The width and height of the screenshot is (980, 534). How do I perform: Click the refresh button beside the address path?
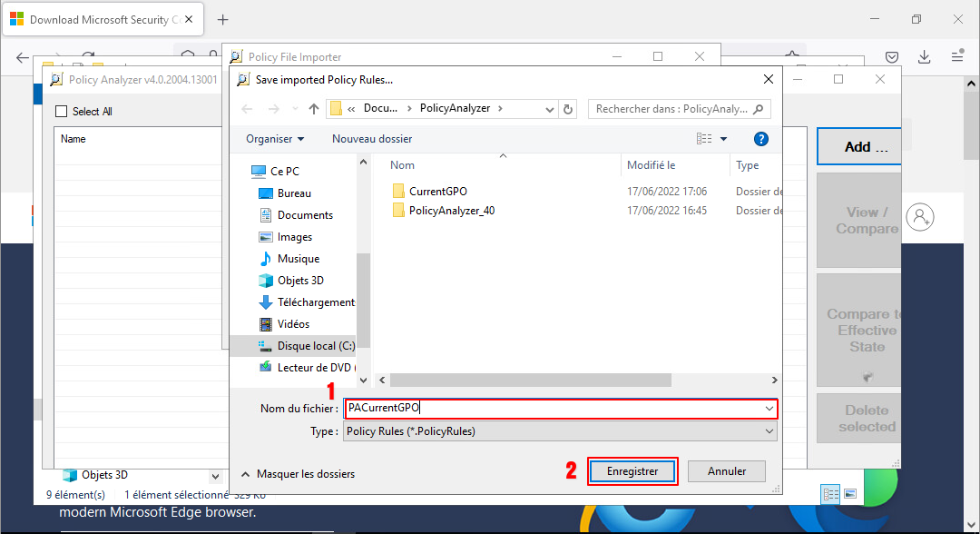[569, 109]
